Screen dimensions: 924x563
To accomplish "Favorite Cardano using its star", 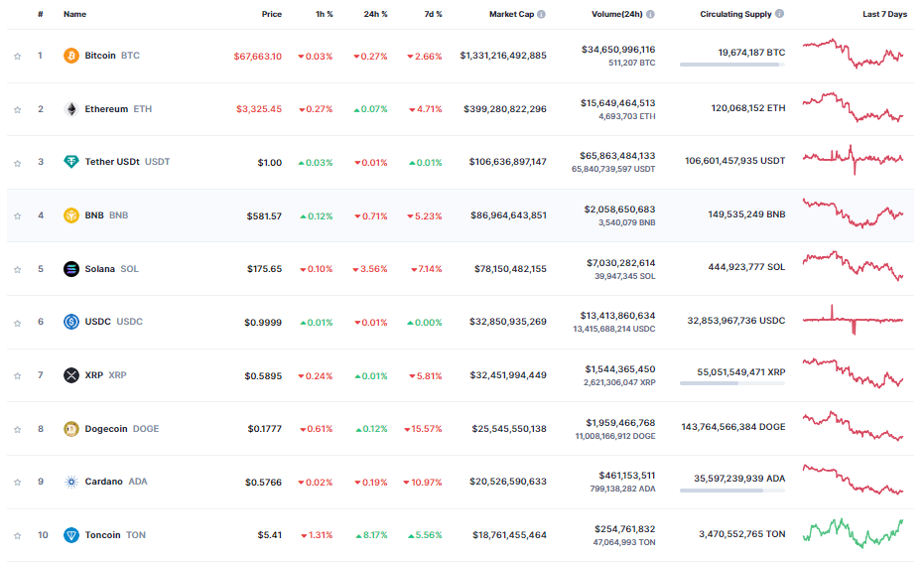I will 17,482.
